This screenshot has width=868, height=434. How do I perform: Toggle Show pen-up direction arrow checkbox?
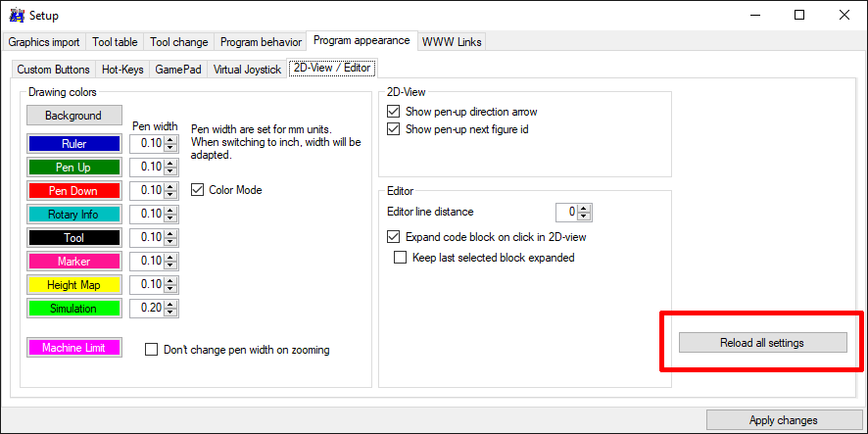pyautogui.click(x=395, y=112)
